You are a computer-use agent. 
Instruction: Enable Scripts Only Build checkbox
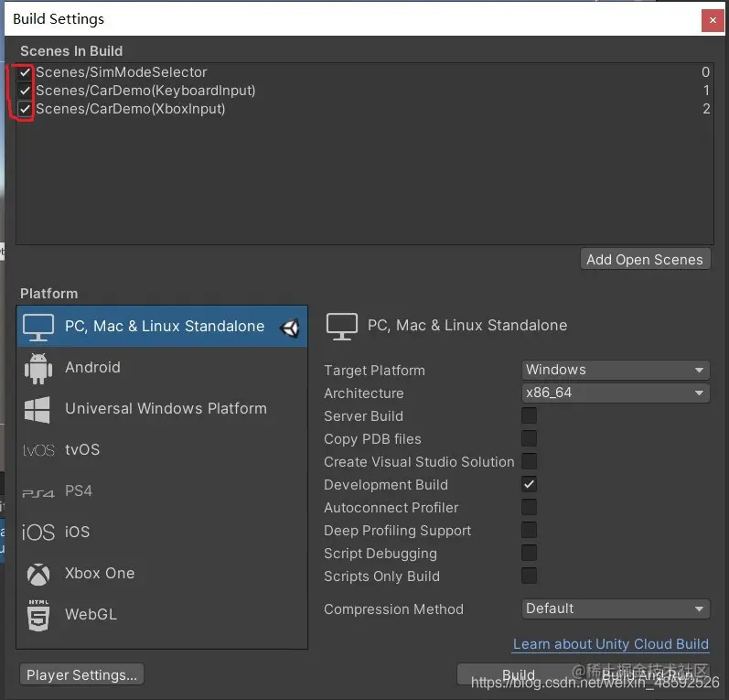pos(529,576)
